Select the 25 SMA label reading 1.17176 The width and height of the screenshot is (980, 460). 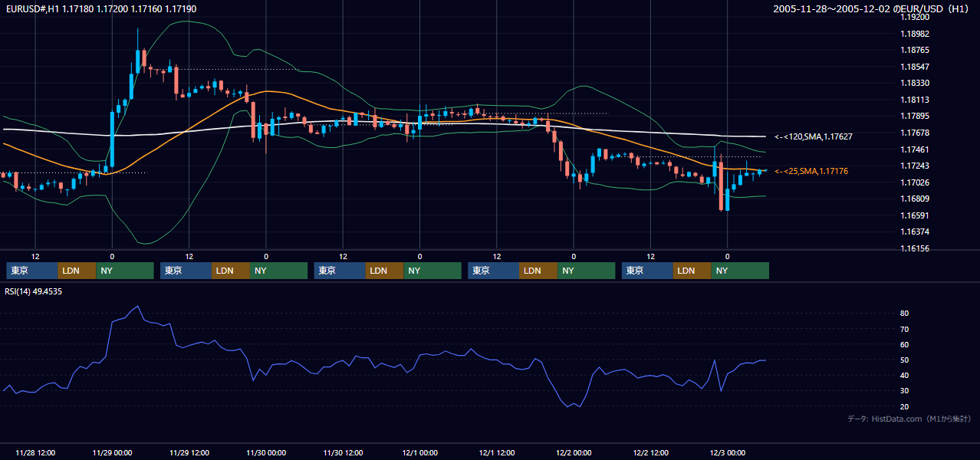[x=811, y=171]
